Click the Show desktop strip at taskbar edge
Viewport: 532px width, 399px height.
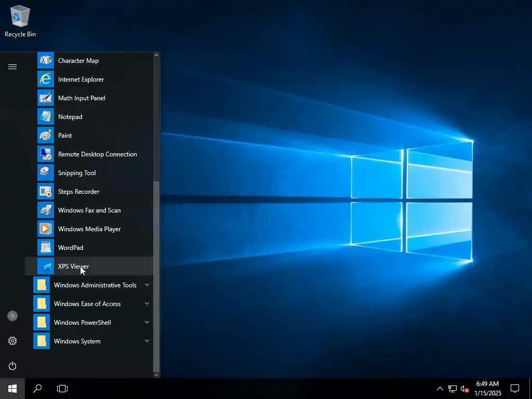coord(530,389)
